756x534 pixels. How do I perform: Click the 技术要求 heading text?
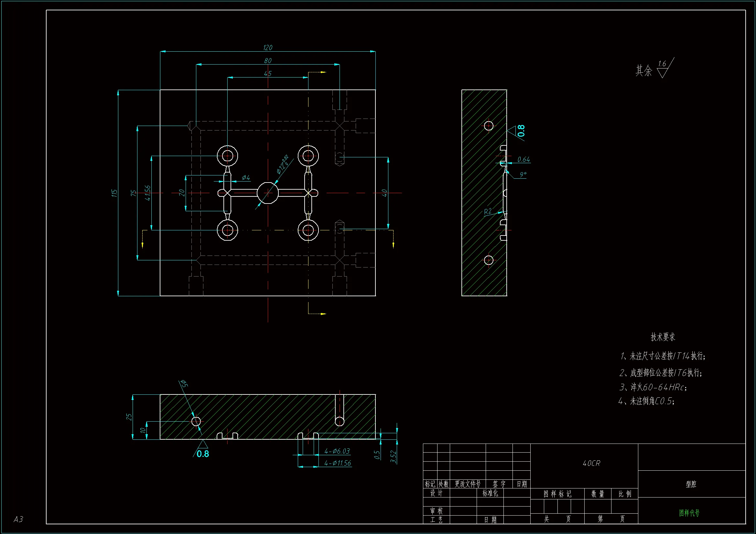[663, 337]
